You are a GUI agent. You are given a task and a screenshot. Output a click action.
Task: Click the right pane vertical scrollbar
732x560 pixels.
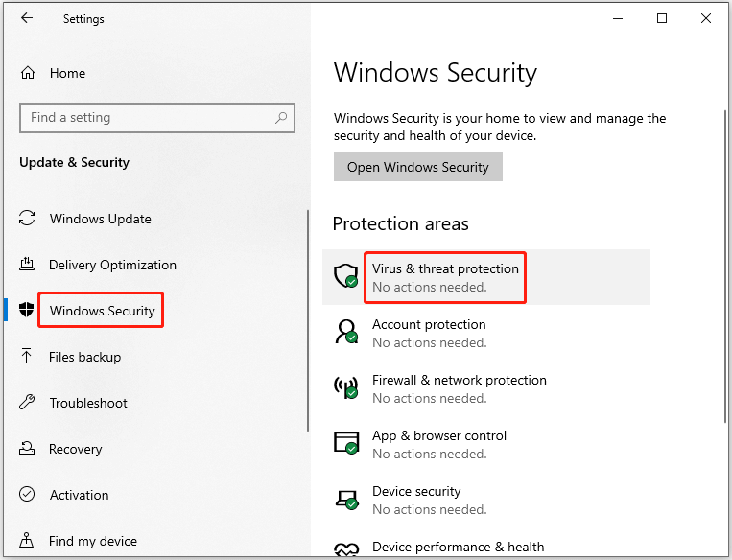[x=725, y=266]
